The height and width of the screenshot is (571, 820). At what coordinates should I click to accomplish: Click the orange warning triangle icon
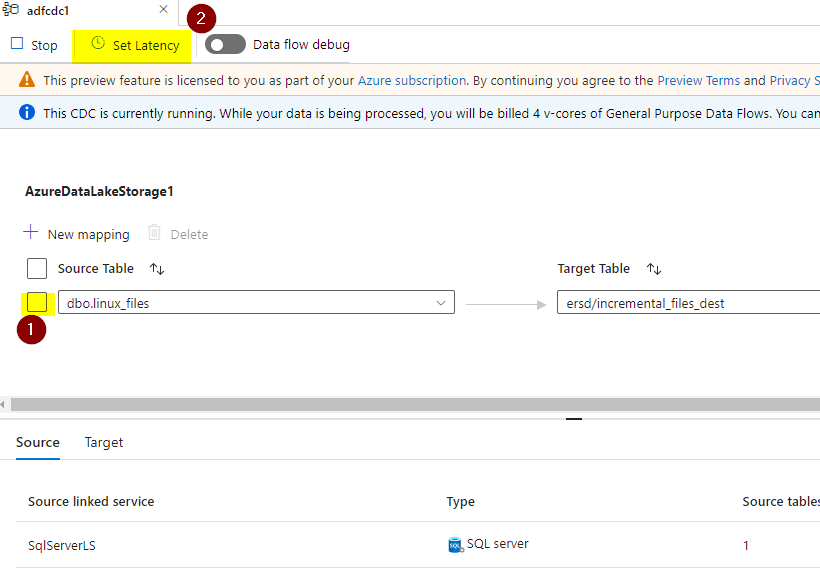click(27, 79)
